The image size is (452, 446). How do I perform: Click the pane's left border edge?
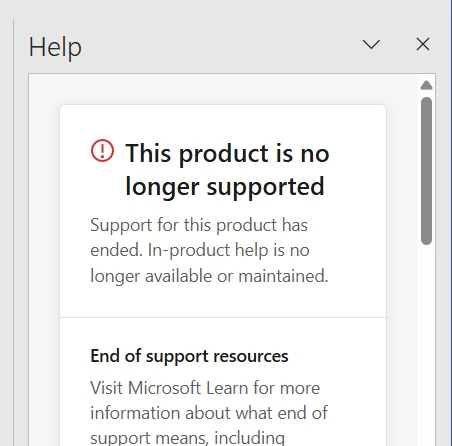pyautogui.click(x=14, y=232)
